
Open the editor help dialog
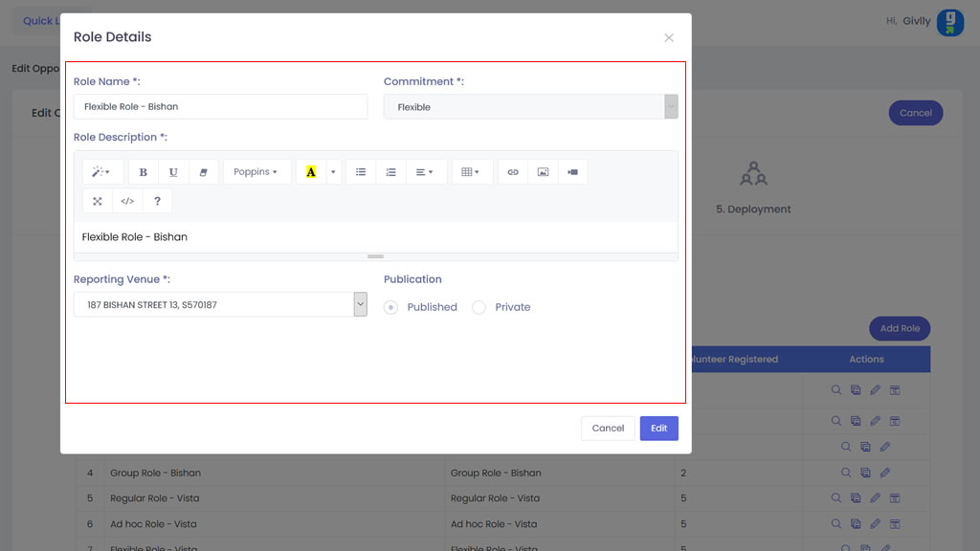pos(157,201)
